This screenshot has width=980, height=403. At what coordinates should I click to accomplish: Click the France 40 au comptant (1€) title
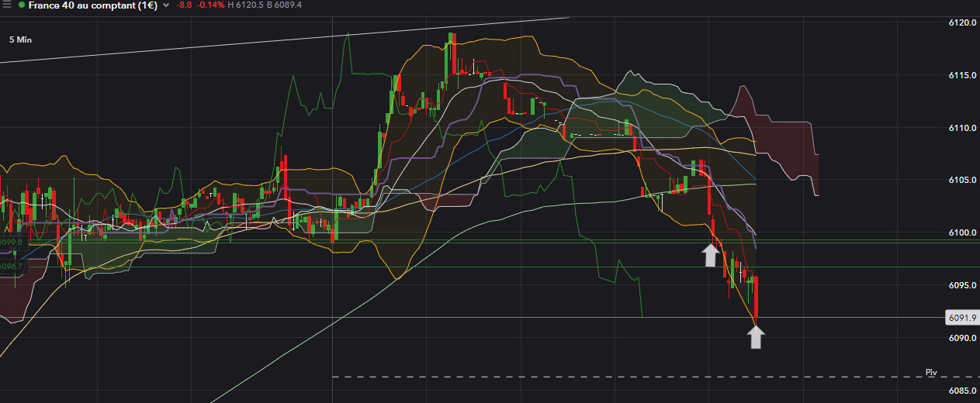click(92, 5)
